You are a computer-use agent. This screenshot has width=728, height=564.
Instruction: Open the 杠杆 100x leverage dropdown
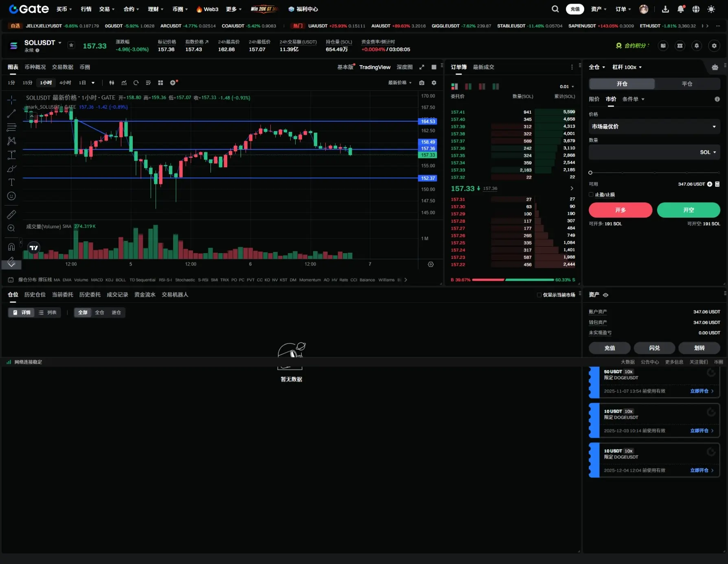[627, 67]
